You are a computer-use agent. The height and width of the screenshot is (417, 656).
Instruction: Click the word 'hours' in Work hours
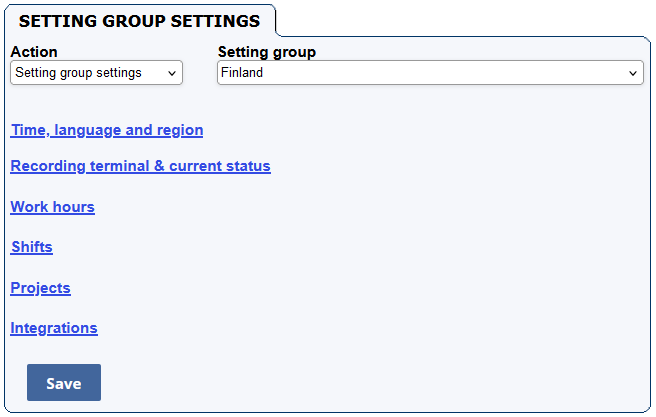74,207
